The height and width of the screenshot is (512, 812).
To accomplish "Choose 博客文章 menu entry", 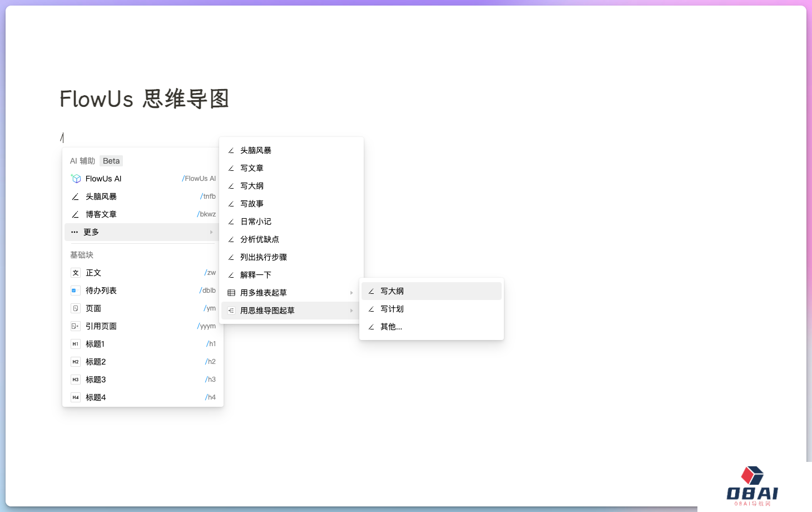I will (143, 214).
